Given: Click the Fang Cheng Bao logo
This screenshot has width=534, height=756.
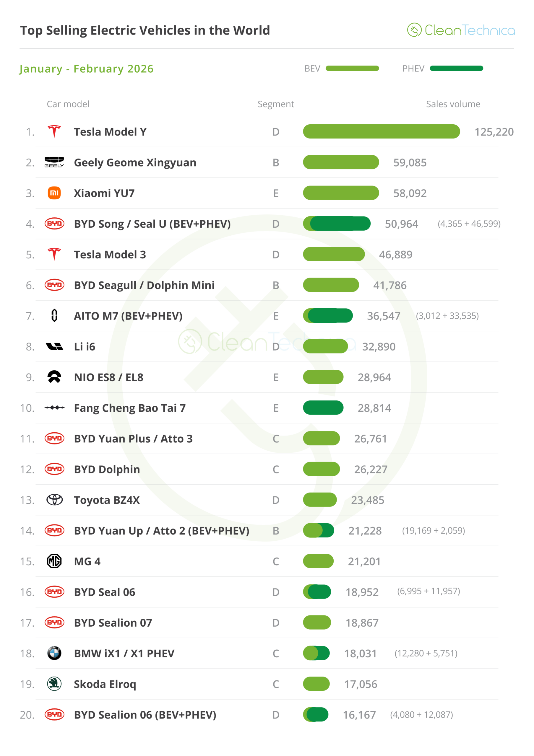Looking at the screenshot, I should pyautogui.click(x=54, y=408).
